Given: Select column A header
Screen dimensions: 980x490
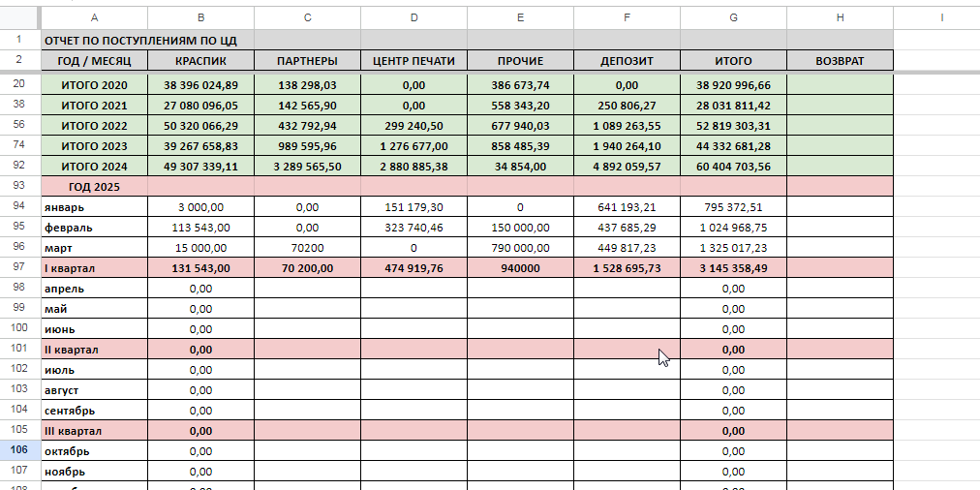Looking at the screenshot, I should (x=94, y=17).
